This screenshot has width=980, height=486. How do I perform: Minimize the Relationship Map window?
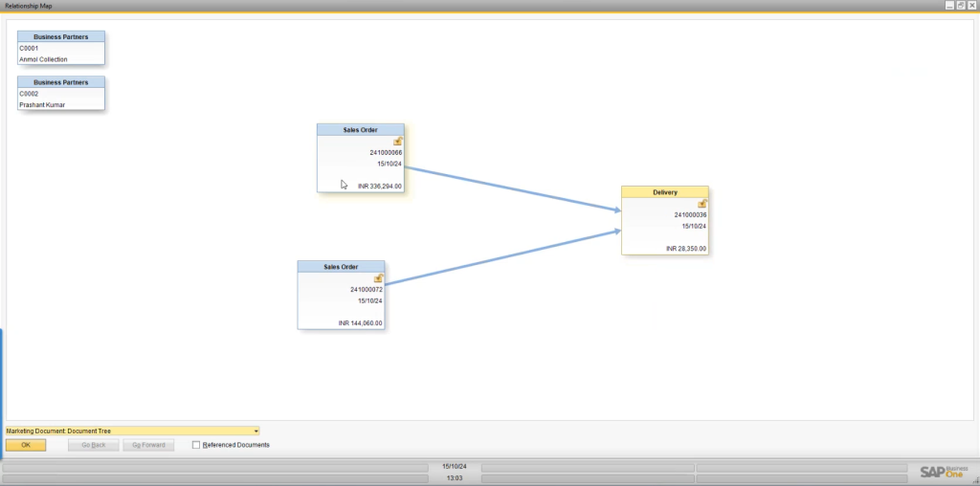[x=949, y=6]
